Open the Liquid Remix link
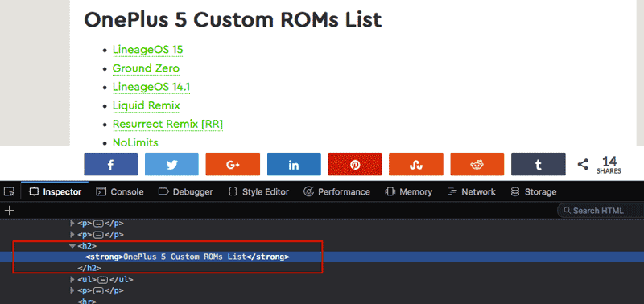The width and height of the screenshot is (644, 304). click(147, 105)
